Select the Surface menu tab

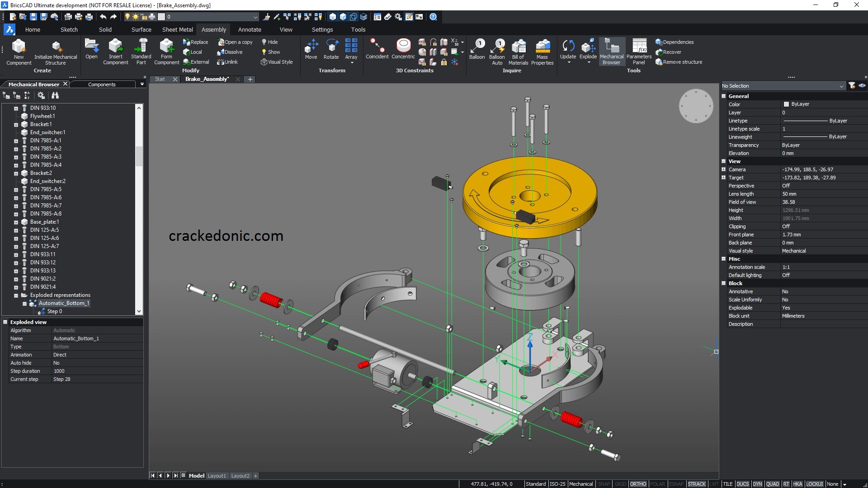pos(142,29)
